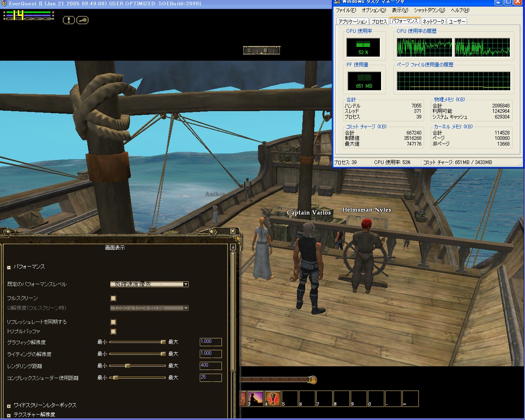Click status bar text プロセス: 39
The image size is (525, 420).
[x=345, y=162]
